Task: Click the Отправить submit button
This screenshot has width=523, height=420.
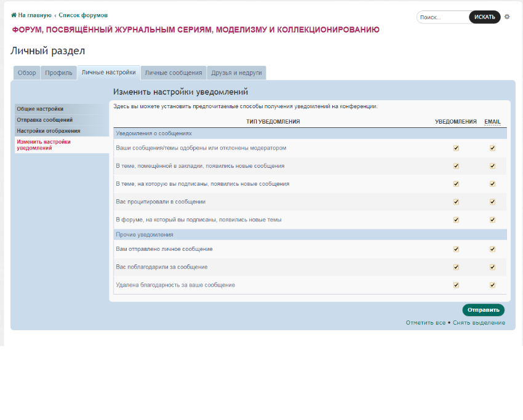Action: coord(483,310)
